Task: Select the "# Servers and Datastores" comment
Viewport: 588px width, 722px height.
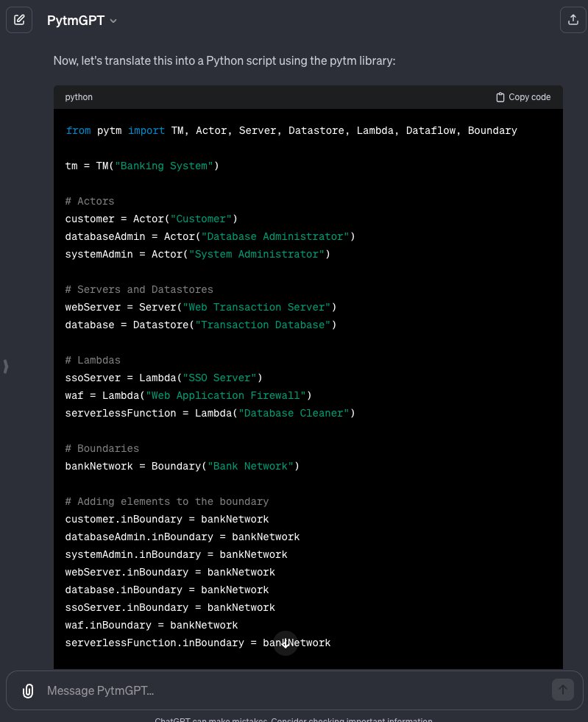Action: pos(139,290)
